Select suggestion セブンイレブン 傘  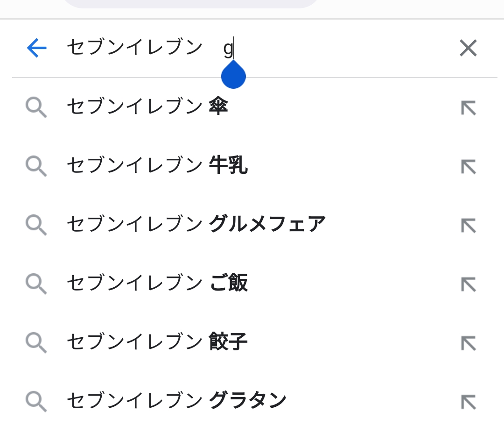click(147, 107)
